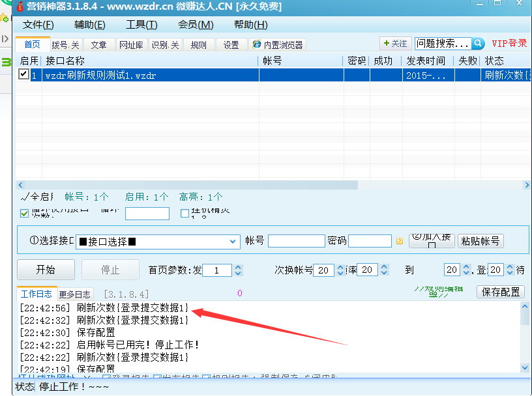Open the 工具(T) menu
Image resolution: width=532 pixels, height=396 pixels.
coord(141,25)
